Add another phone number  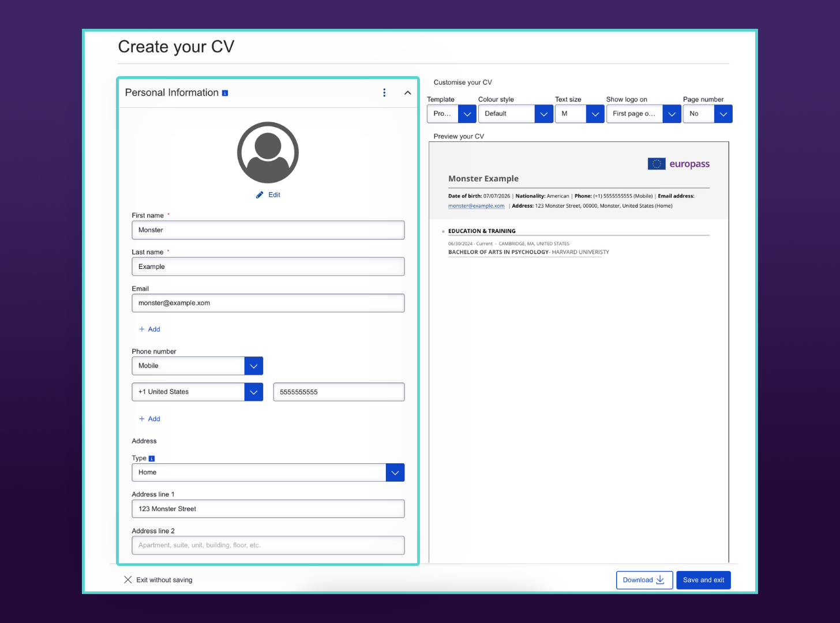[149, 419]
